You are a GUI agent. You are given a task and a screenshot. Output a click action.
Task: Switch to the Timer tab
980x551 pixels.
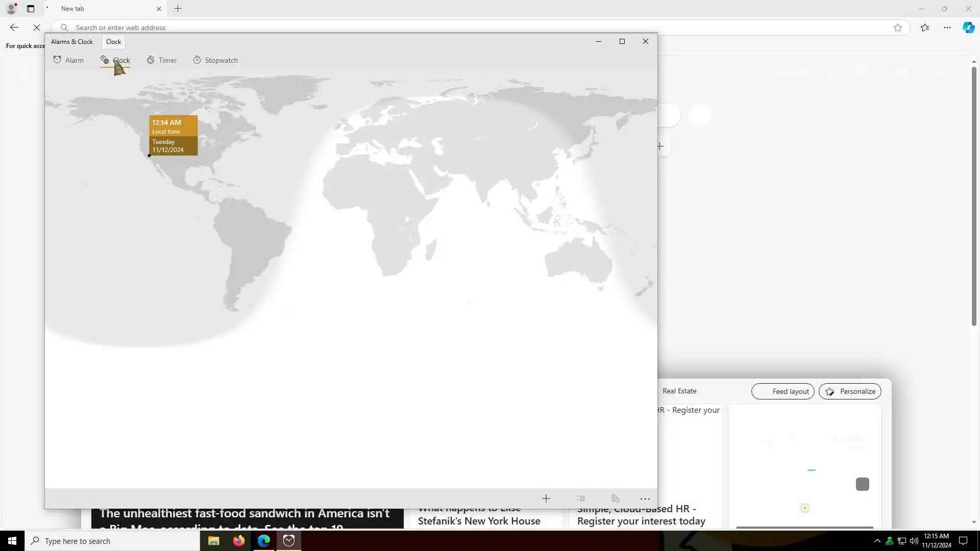pyautogui.click(x=161, y=60)
